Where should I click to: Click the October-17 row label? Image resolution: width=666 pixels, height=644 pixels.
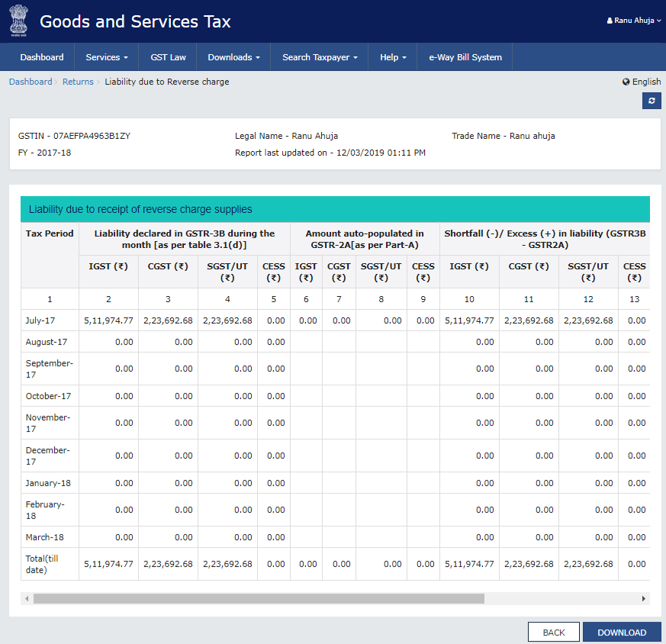[48, 396]
